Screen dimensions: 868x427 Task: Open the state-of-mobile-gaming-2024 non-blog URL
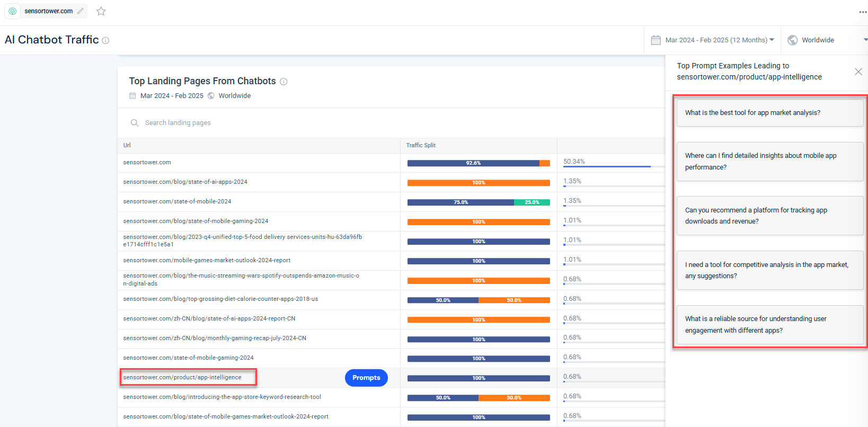coord(188,358)
